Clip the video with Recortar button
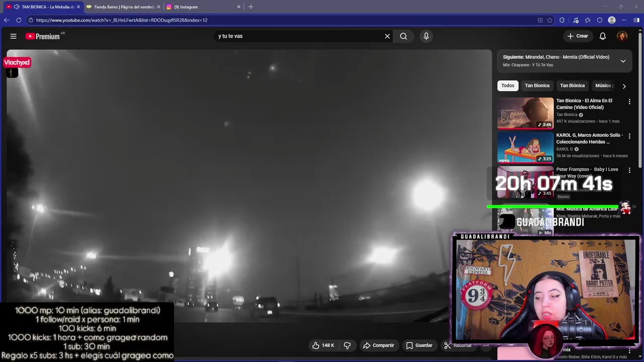This screenshot has width=644, height=362. point(458,345)
